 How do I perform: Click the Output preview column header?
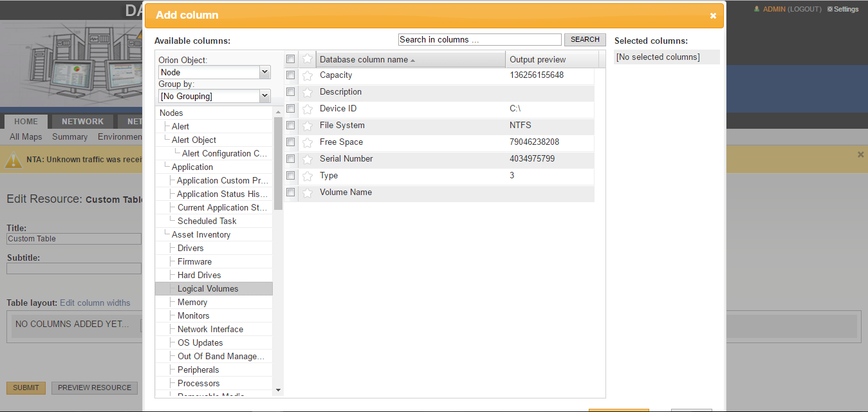click(552, 59)
